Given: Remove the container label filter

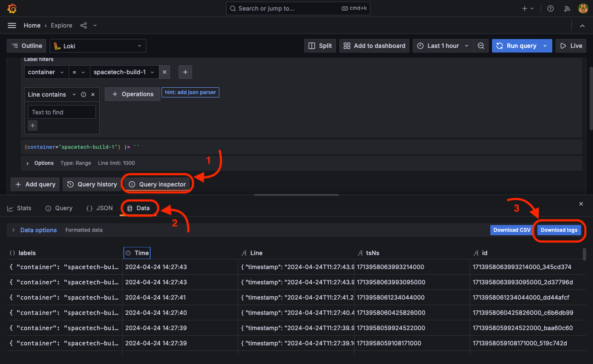Looking at the screenshot, I should pos(165,72).
